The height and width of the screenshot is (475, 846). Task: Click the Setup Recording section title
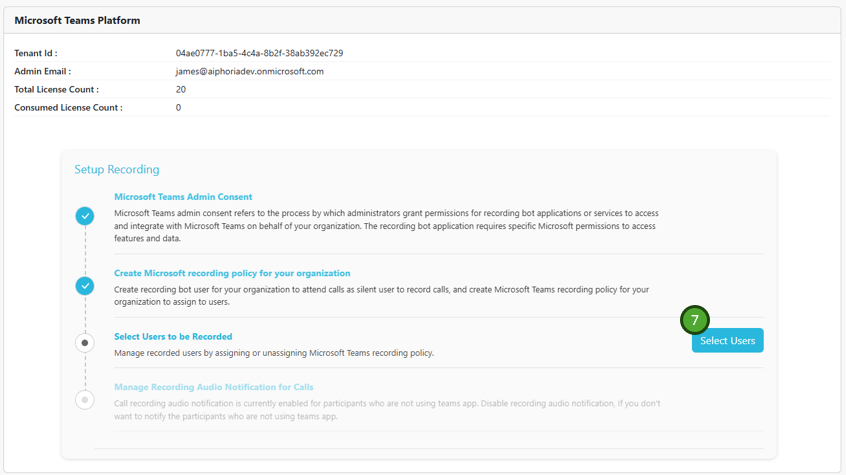point(117,169)
